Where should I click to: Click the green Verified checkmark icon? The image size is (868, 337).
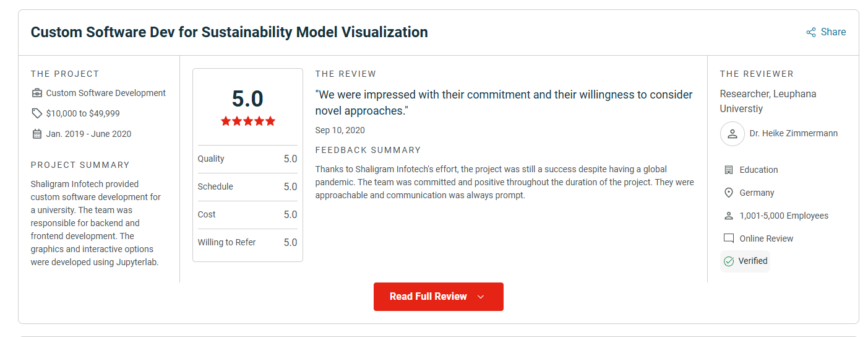(x=729, y=261)
